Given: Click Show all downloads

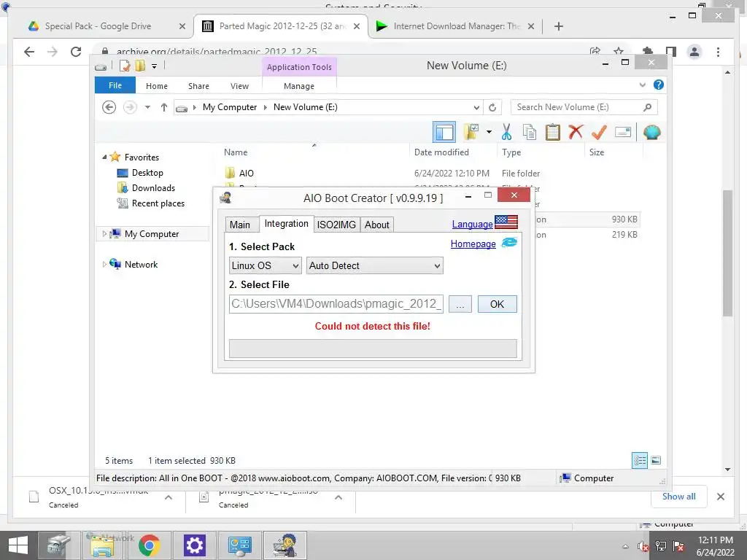Looking at the screenshot, I should click(x=678, y=496).
